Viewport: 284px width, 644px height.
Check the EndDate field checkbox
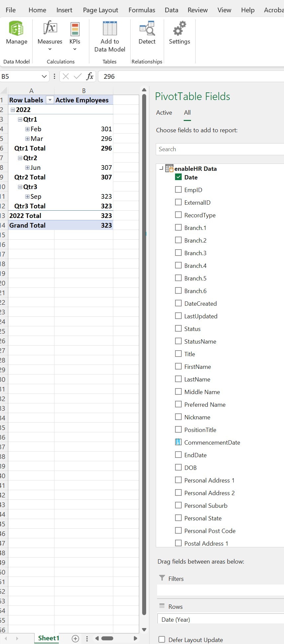pos(178,455)
